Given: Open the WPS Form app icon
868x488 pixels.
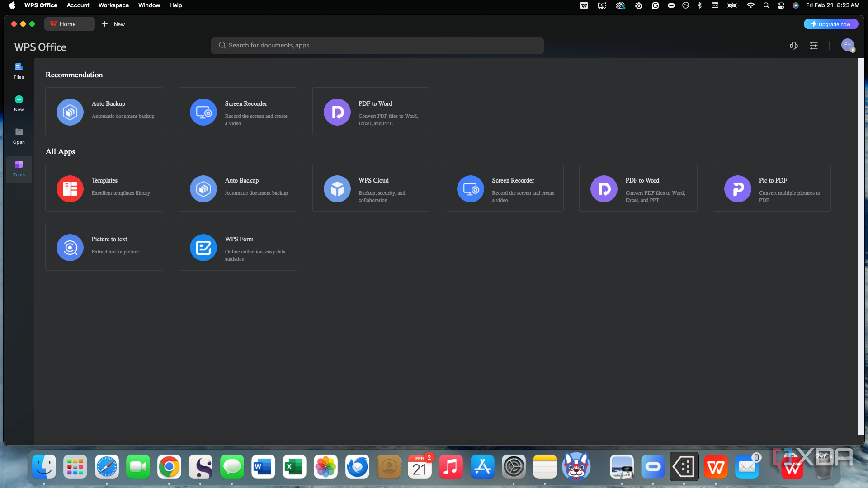Looking at the screenshot, I should click(x=203, y=247).
